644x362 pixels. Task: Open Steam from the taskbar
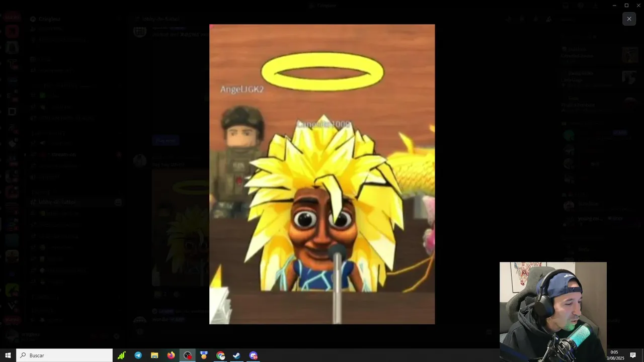(236, 355)
